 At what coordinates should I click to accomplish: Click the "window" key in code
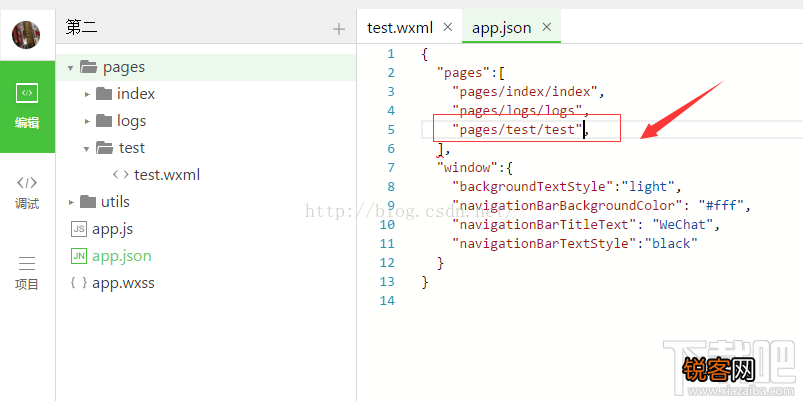click(467, 167)
